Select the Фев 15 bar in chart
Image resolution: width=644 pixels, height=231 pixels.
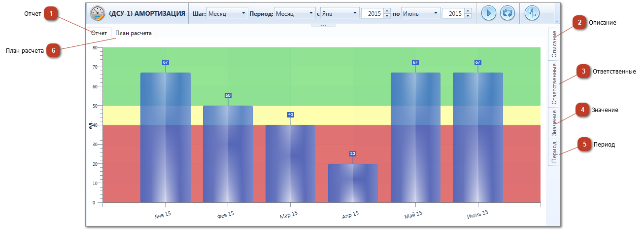tap(228, 154)
